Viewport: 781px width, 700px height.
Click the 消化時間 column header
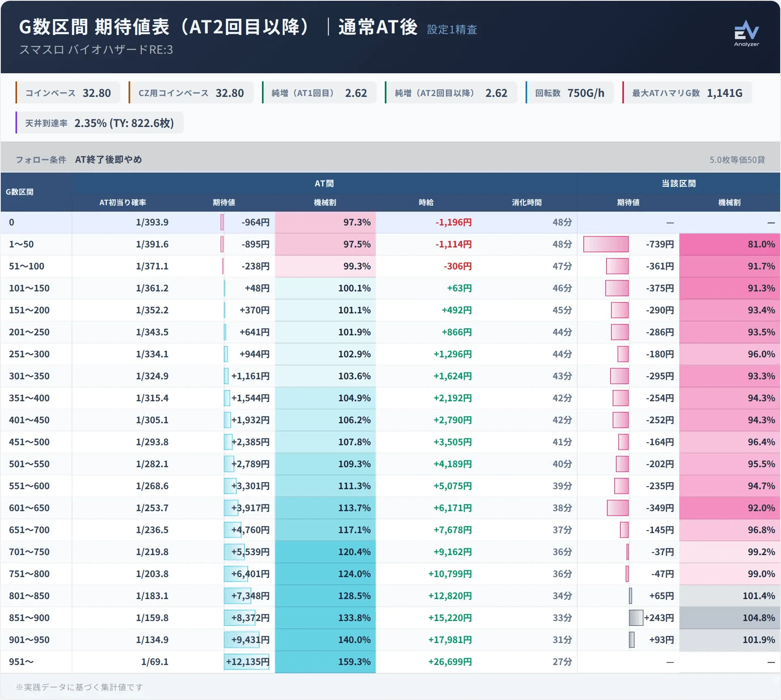[527, 202]
